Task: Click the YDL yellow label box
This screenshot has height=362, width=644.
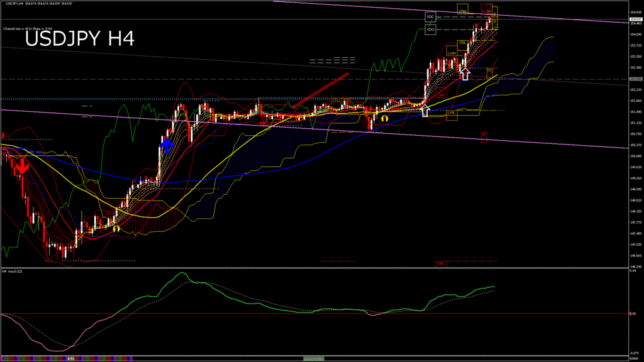Action: point(462,43)
